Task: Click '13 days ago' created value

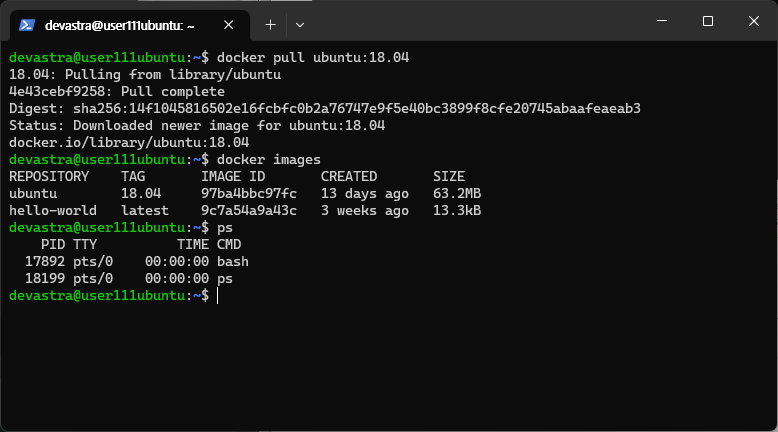Action: point(365,193)
